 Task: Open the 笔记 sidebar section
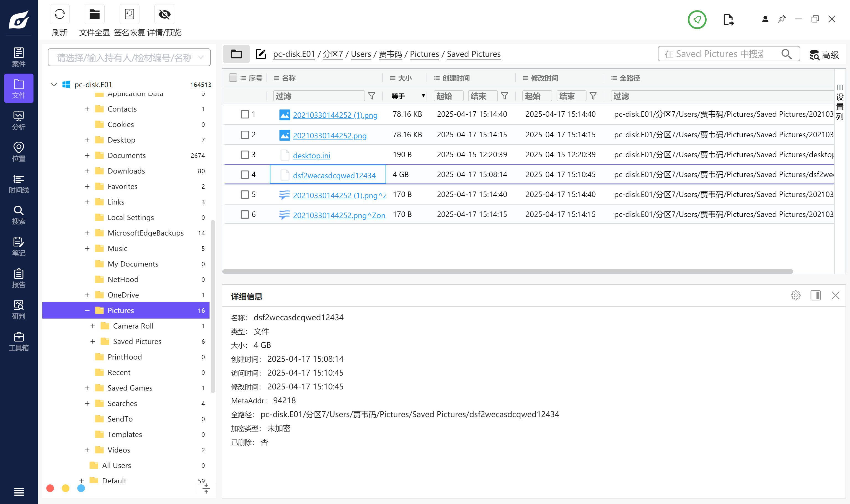click(19, 247)
